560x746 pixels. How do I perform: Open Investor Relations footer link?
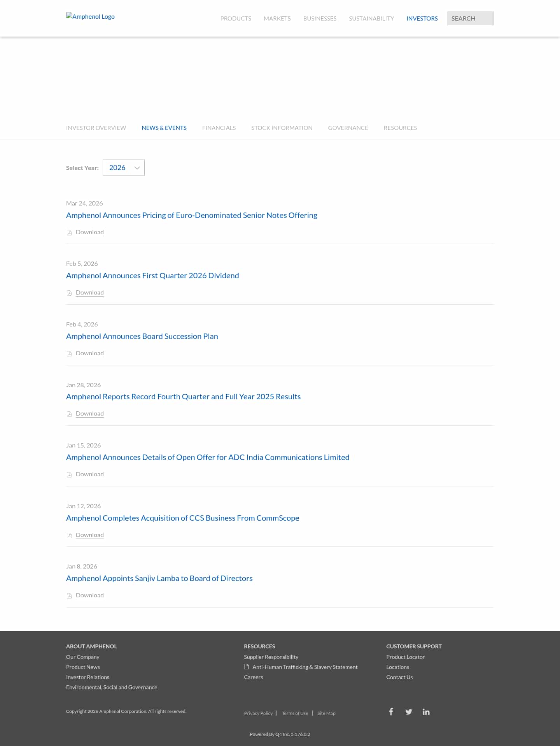(87, 677)
